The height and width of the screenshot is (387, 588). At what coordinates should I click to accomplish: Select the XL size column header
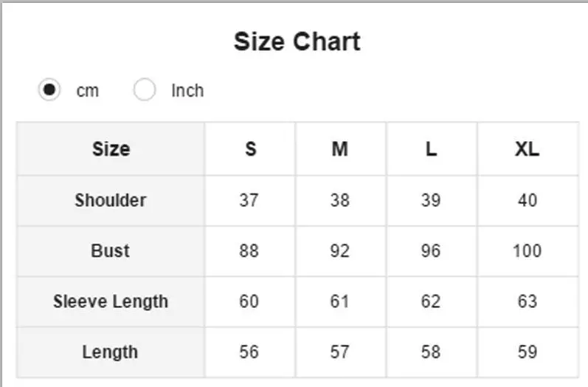pos(527,149)
